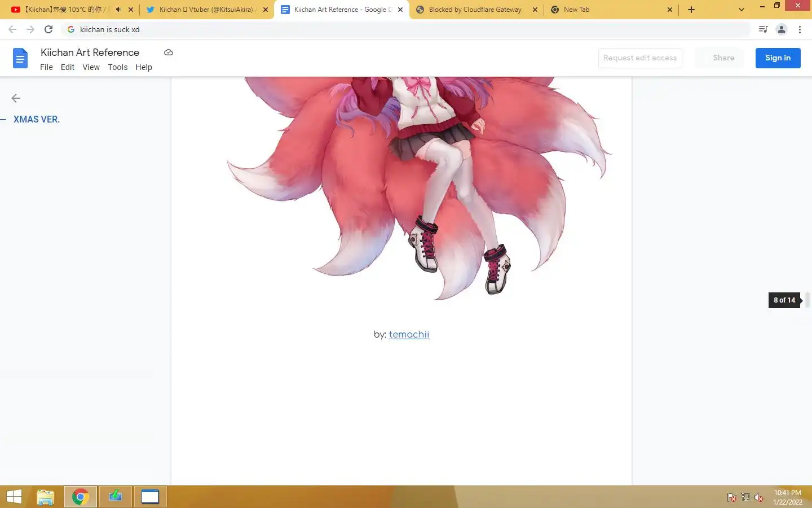The height and width of the screenshot is (508, 812).
Task: Click the vertical scrollbar handle beside 8 of 14
Action: pos(807,300)
